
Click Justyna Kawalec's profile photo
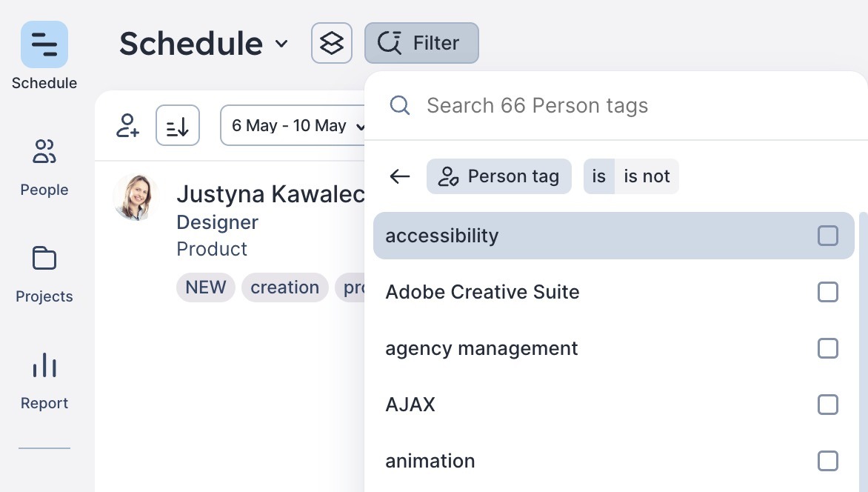[x=136, y=197]
